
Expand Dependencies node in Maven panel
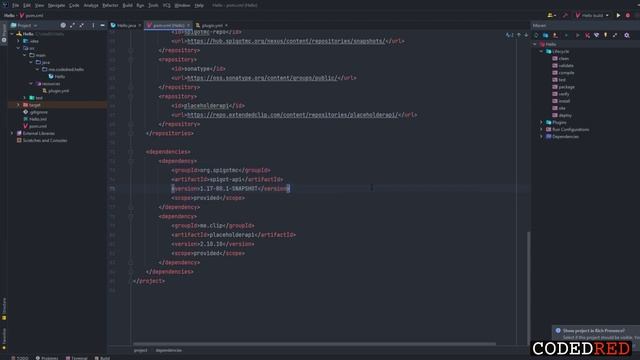pos(542,137)
